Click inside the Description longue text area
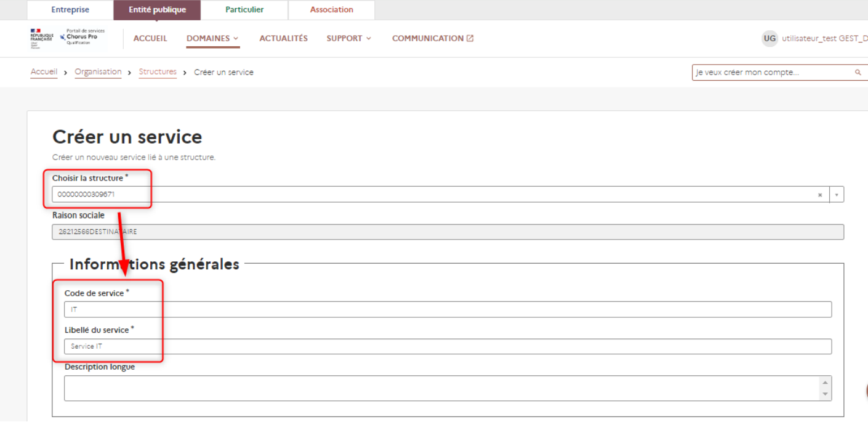Image resolution: width=868 pixels, height=422 pixels. pyautogui.click(x=440, y=388)
